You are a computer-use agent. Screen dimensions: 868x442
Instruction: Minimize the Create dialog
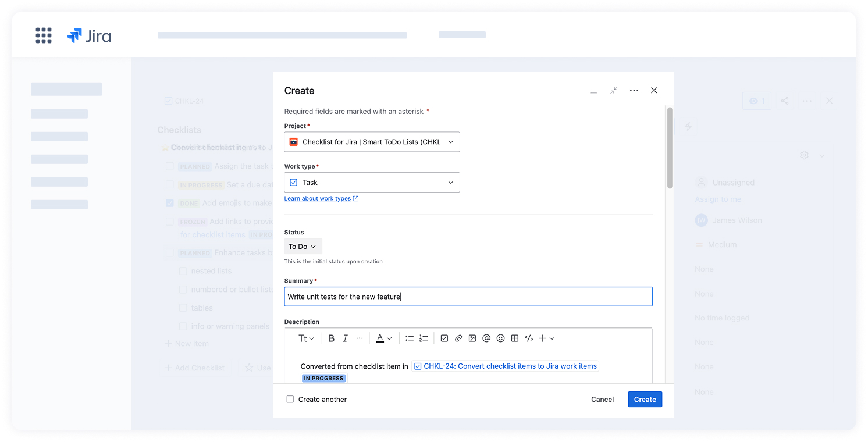pos(593,91)
